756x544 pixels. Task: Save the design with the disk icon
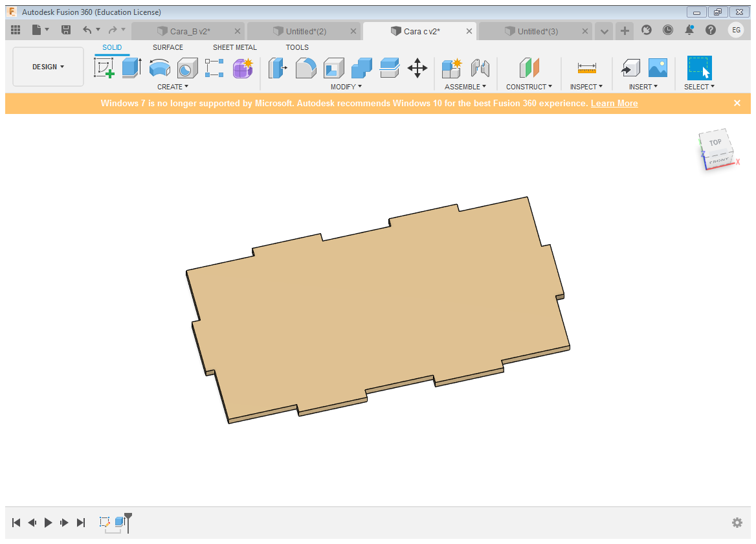pos(66,30)
